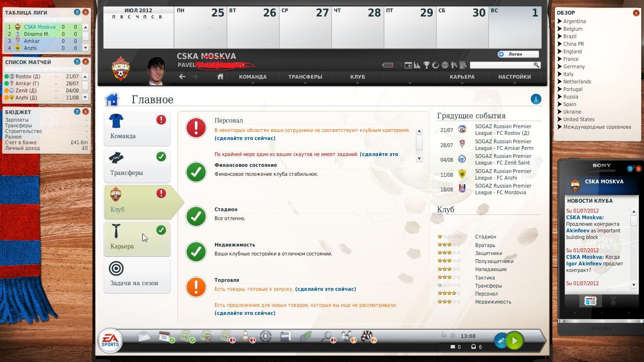Click the home icon in the navigation bar
Image resolution: width=644 pixels, height=362 pixels.
pos(220,76)
